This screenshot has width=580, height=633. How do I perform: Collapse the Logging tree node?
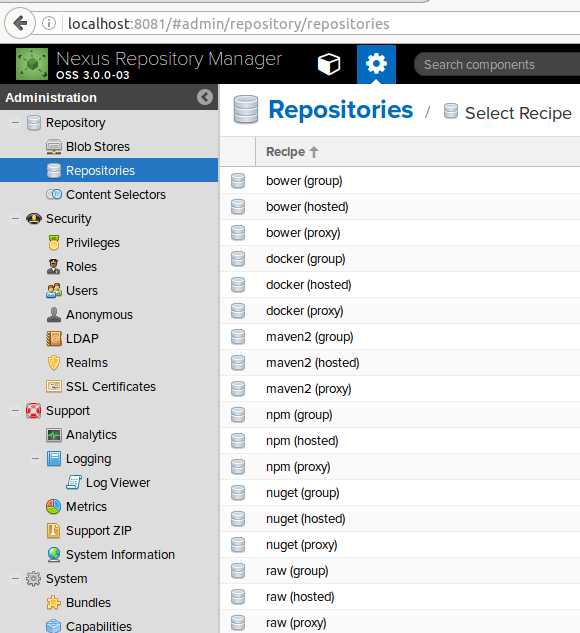(36, 459)
